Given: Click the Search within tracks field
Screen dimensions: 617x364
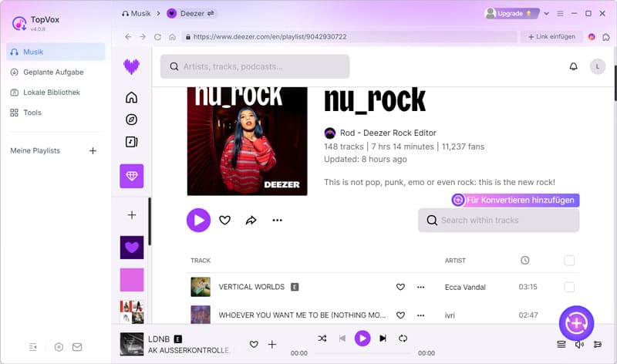Looking at the screenshot, I should pos(498,220).
